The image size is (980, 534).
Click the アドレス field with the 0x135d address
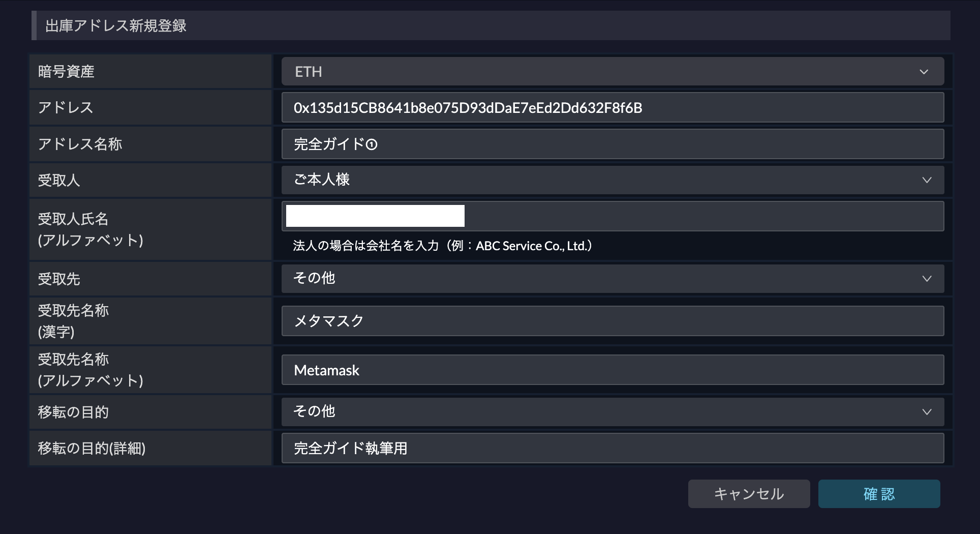tap(612, 108)
